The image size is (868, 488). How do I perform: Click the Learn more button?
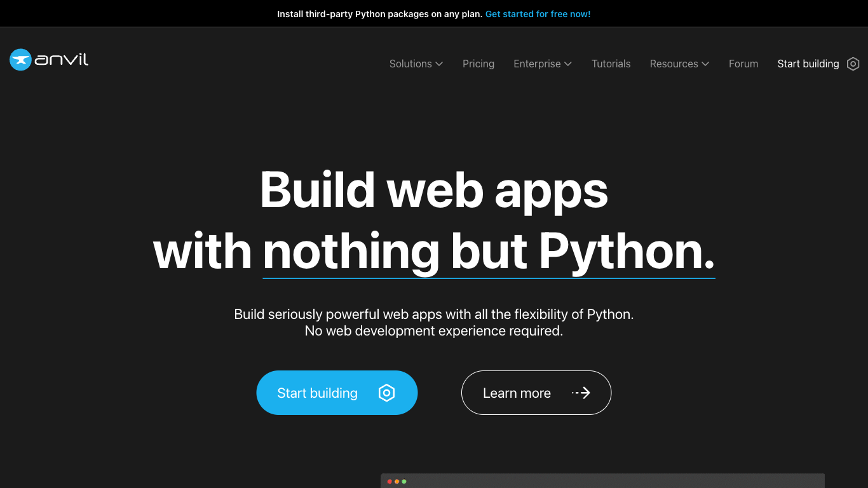pos(536,393)
